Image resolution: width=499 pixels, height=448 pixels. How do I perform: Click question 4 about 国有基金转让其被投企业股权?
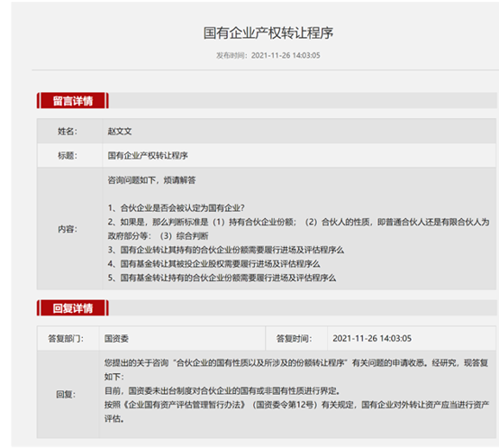point(213,263)
